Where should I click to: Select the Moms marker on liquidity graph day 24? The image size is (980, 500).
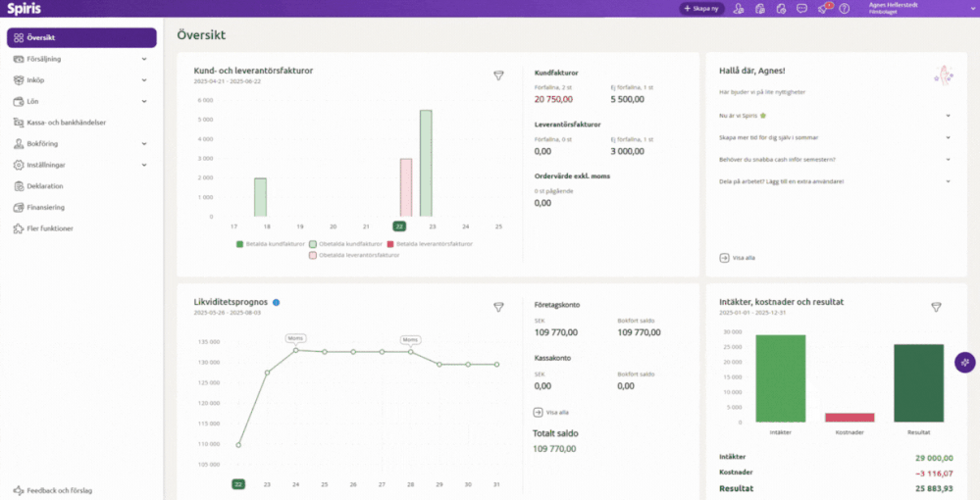tap(295, 338)
